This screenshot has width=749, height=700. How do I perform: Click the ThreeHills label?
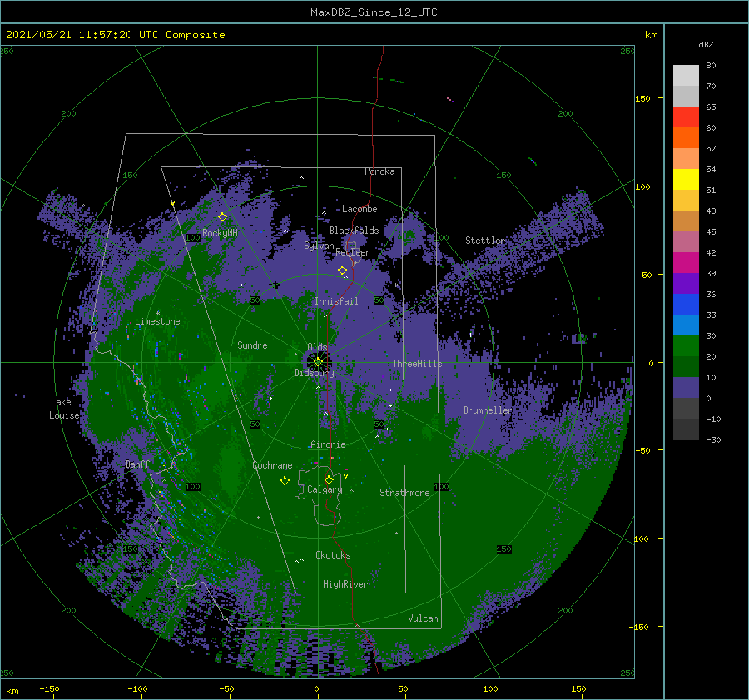coord(418,364)
